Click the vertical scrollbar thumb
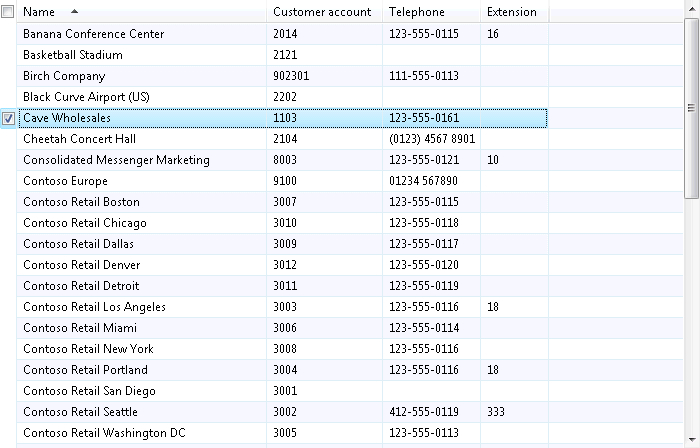700x448 pixels. 692,108
